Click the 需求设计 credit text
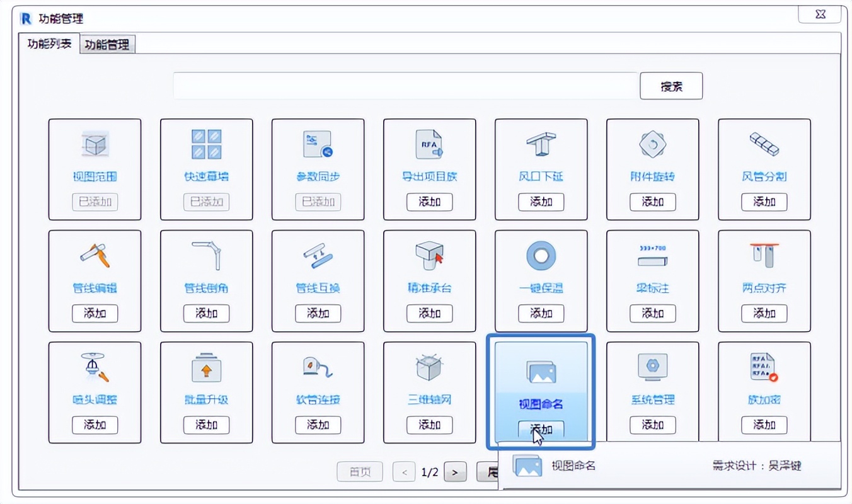This screenshot has height=504, width=852. pos(757,466)
